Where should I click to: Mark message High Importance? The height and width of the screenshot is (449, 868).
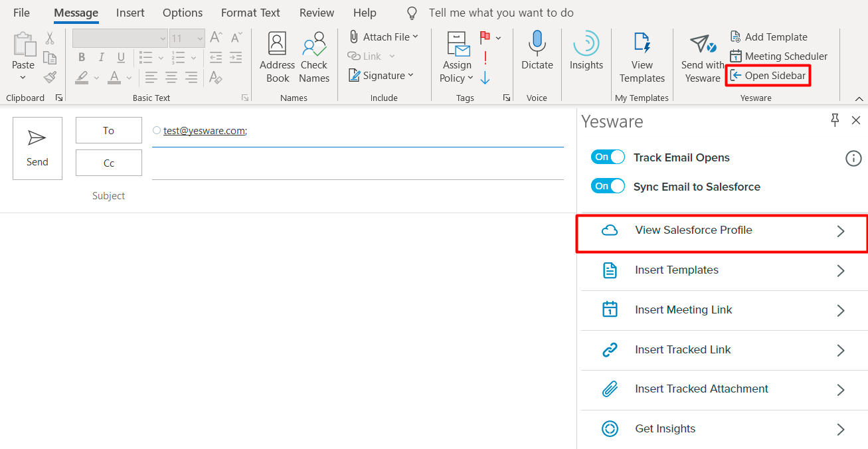point(485,58)
